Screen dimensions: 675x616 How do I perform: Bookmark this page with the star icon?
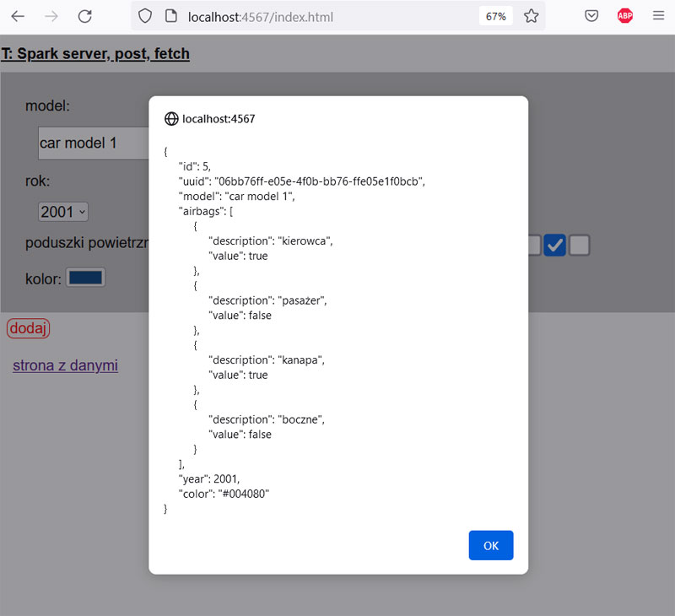coord(531,16)
